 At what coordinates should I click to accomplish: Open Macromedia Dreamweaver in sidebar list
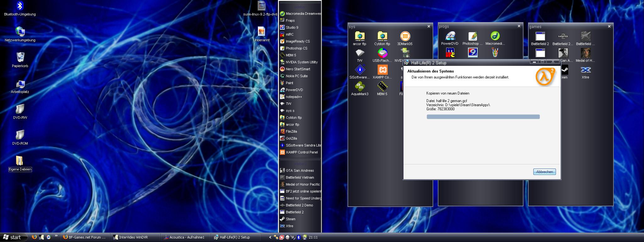(x=300, y=14)
